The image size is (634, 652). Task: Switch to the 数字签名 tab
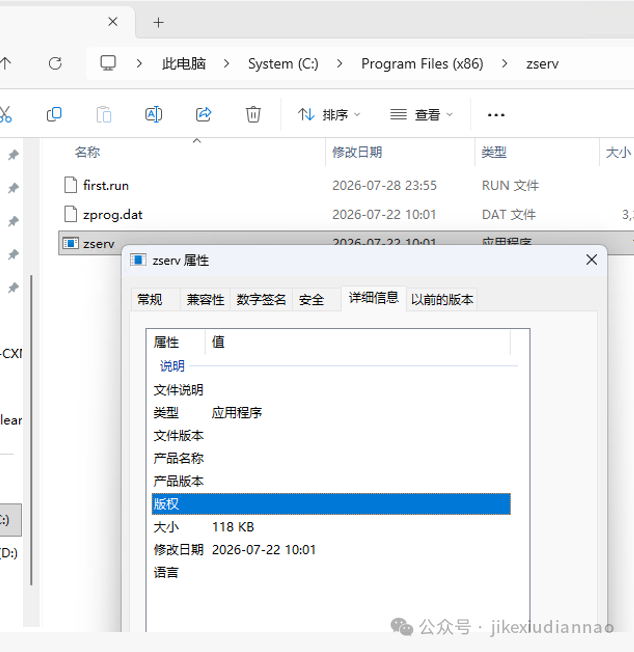[x=261, y=299]
